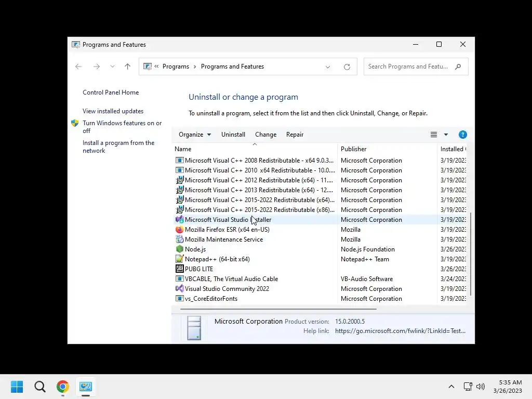The image size is (532, 399).
Task: Show hidden tray icons chevron
Action: click(451, 387)
